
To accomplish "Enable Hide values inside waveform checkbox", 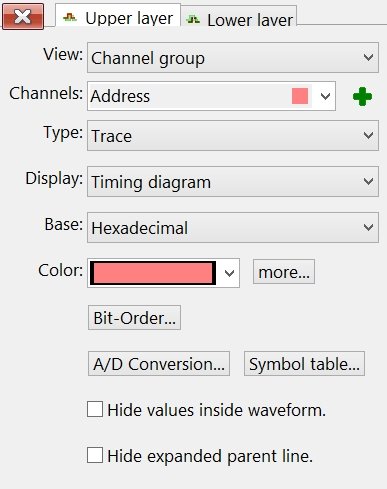I will click(95, 409).
